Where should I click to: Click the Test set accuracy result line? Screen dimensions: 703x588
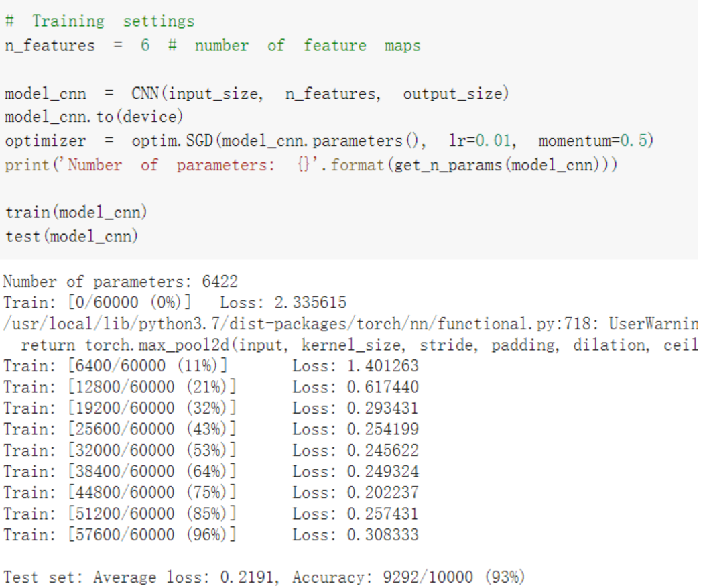(x=264, y=577)
